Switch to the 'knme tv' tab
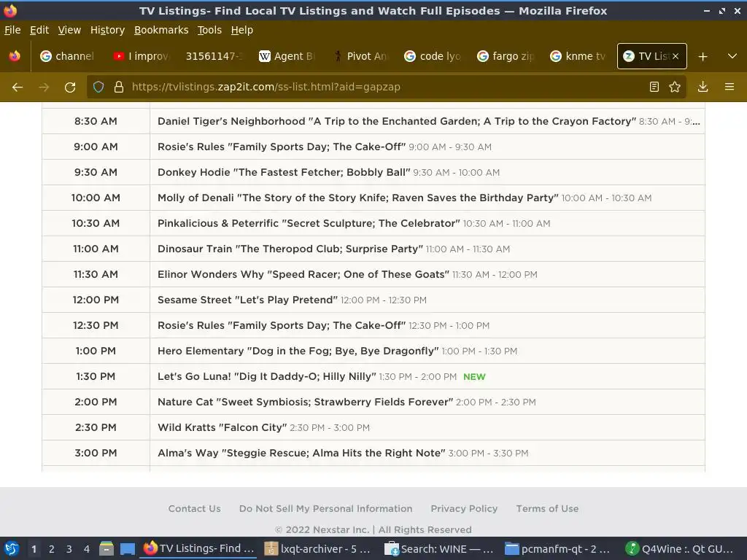This screenshot has height=560, width=747. tap(578, 56)
